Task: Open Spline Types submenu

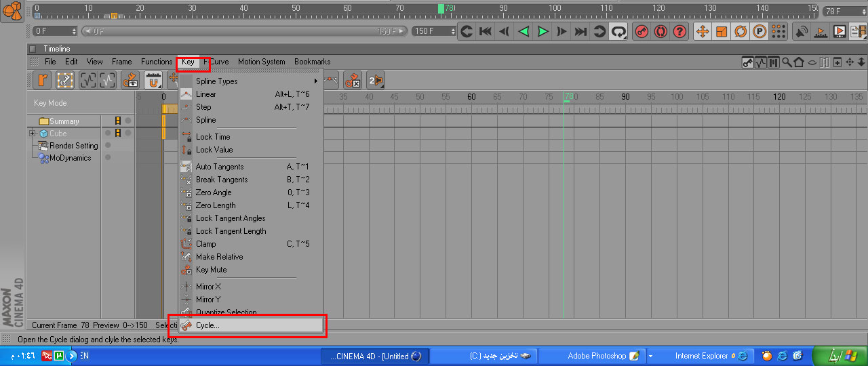Action: pos(251,81)
